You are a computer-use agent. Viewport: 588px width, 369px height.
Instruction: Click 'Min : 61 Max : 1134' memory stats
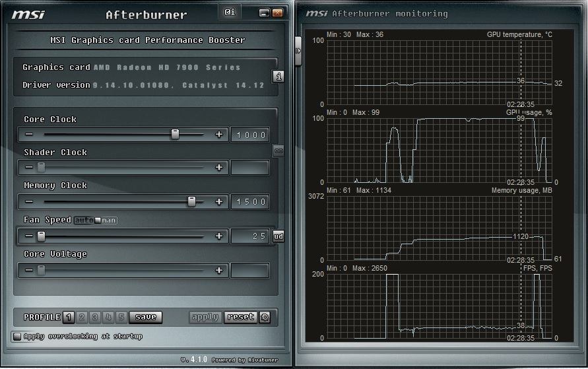359,191
